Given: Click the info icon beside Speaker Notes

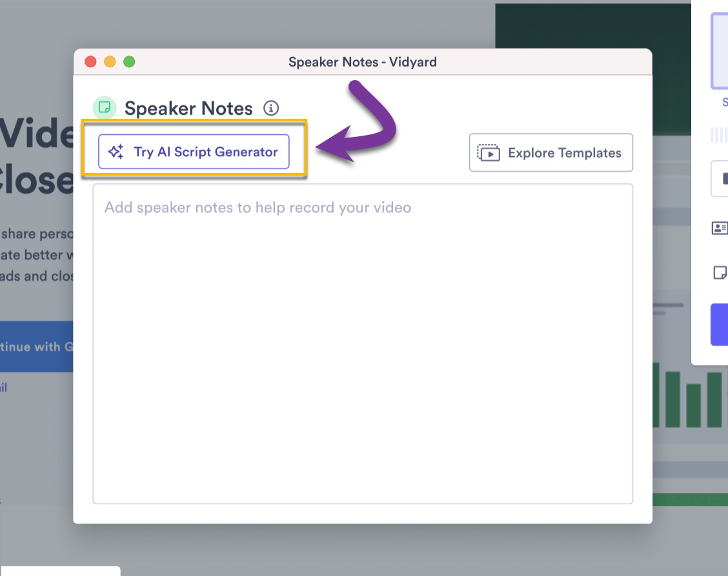Looking at the screenshot, I should (272, 108).
